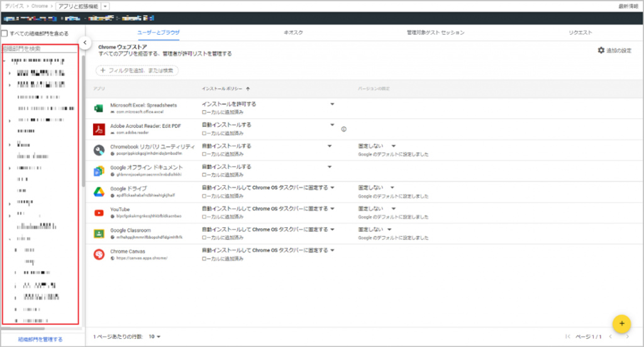Switch to ユーザーとブラウザ tab
The width and height of the screenshot is (644, 347).
pos(158,33)
